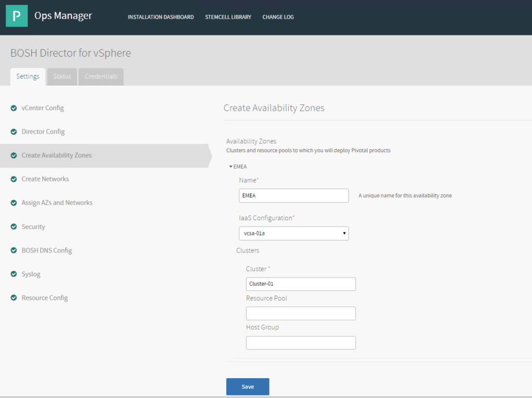Image resolution: width=532 pixels, height=398 pixels.
Task: View the Change Log
Action: tap(278, 17)
